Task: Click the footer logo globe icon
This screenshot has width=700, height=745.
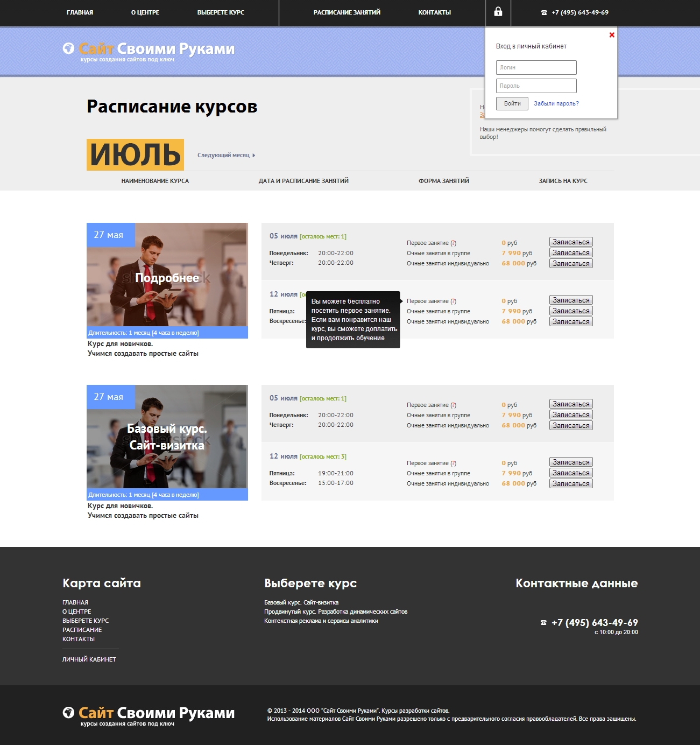Action: pos(68,713)
